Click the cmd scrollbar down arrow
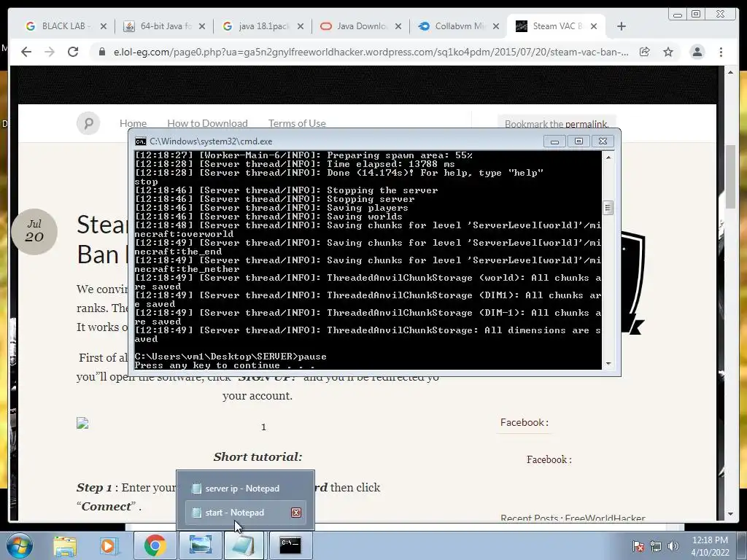This screenshot has height=560, width=747. [x=608, y=364]
